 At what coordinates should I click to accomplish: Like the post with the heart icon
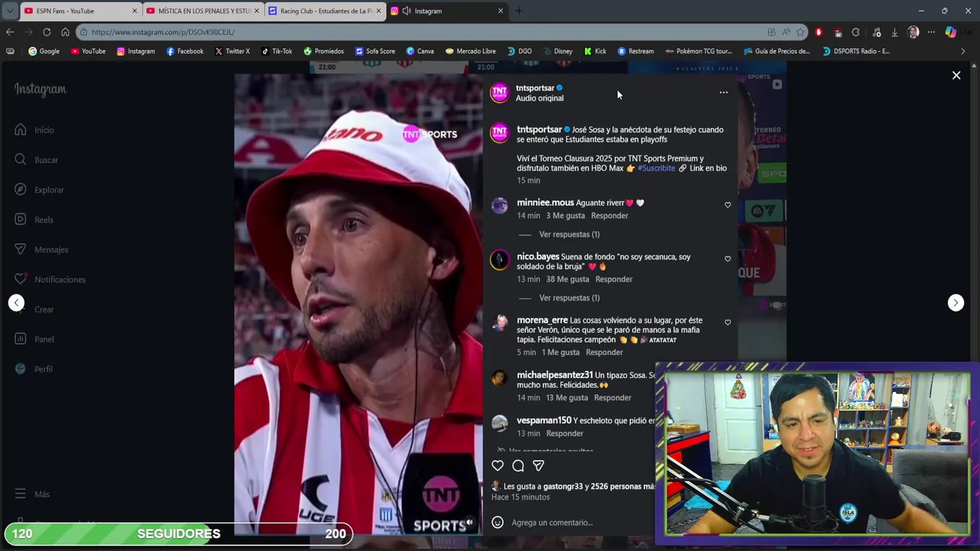tap(498, 465)
